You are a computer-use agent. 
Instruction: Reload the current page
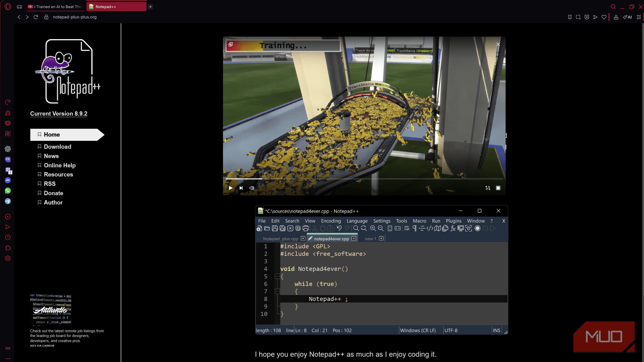click(x=36, y=17)
